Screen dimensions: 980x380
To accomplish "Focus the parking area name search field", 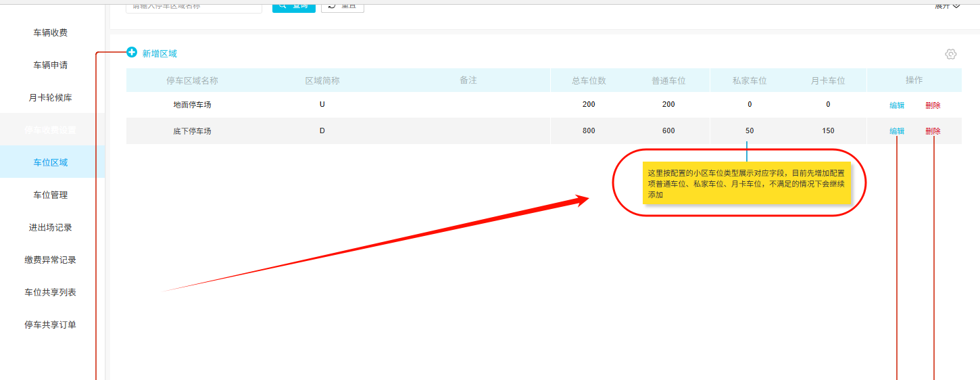I will pos(194,7).
